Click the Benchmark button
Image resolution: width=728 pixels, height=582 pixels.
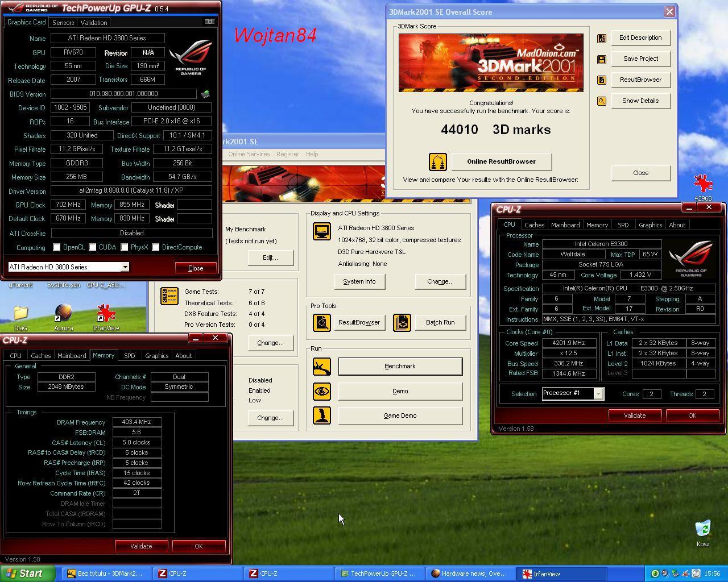click(x=400, y=367)
